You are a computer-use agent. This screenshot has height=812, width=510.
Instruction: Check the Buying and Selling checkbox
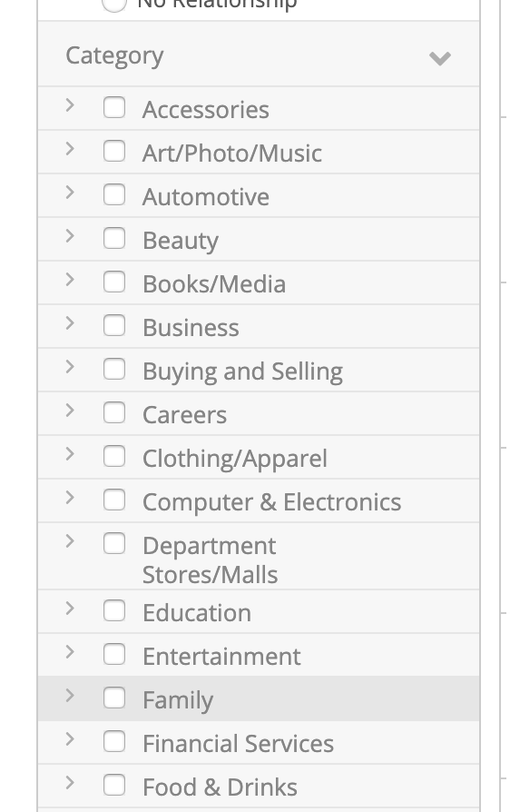(x=114, y=370)
